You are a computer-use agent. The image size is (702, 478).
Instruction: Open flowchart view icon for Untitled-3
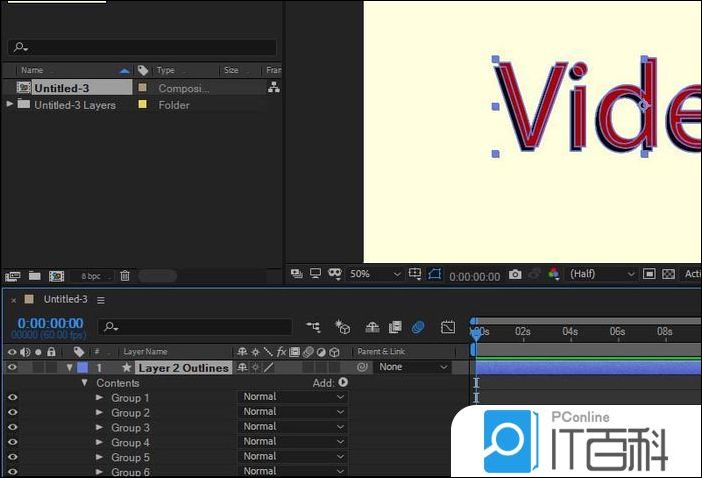point(273,88)
